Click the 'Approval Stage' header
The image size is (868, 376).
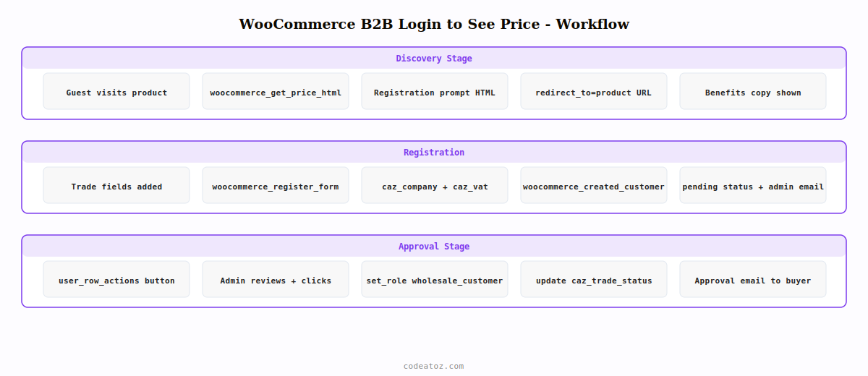point(434,247)
